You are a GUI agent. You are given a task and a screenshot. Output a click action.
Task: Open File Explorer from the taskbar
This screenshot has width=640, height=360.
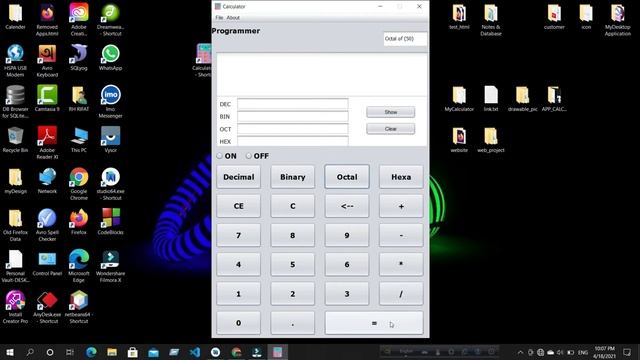(x=112, y=352)
